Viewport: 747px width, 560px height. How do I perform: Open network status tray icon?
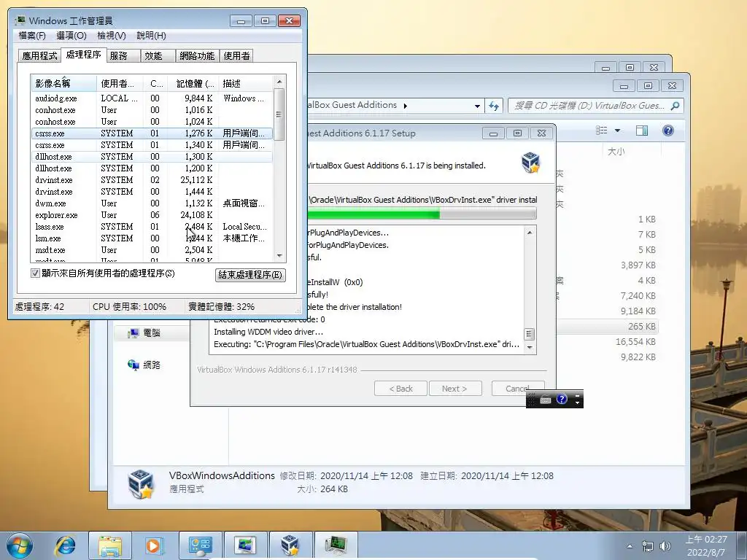tap(648, 546)
